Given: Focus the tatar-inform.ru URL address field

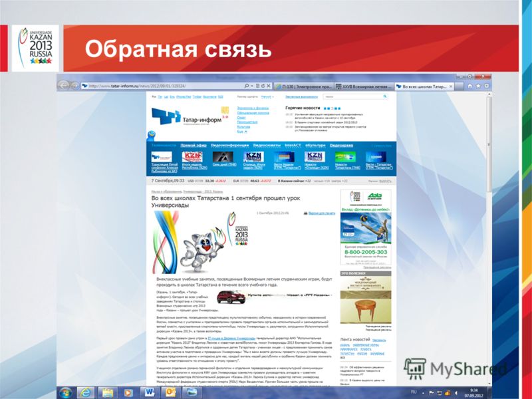Looking at the screenshot, I should (x=163, y=86).
